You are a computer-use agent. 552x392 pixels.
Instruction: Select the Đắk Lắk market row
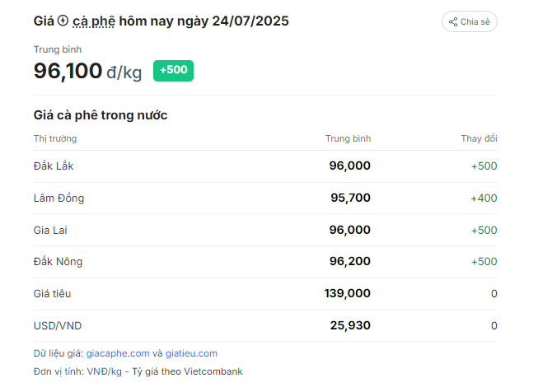click(x=265, y=166)
